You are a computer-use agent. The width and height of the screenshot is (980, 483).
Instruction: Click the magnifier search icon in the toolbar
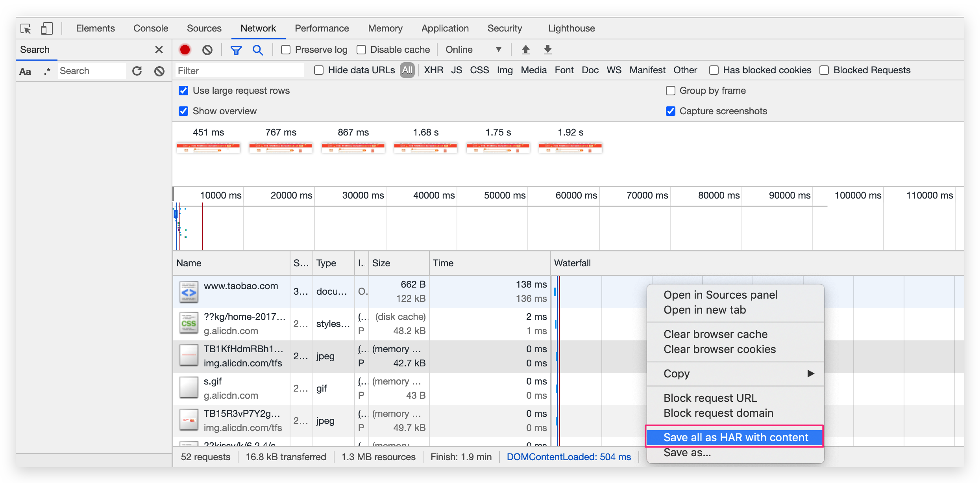(258, 50)
